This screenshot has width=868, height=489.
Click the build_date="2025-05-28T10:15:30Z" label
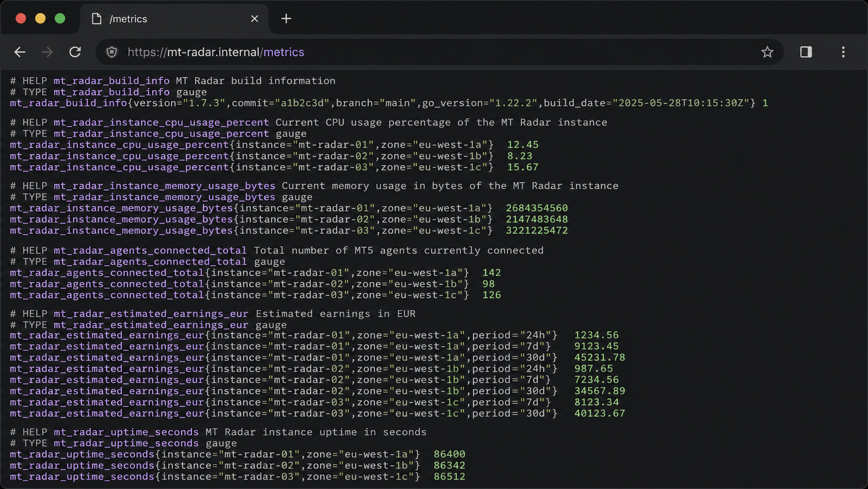coord(646,103)
